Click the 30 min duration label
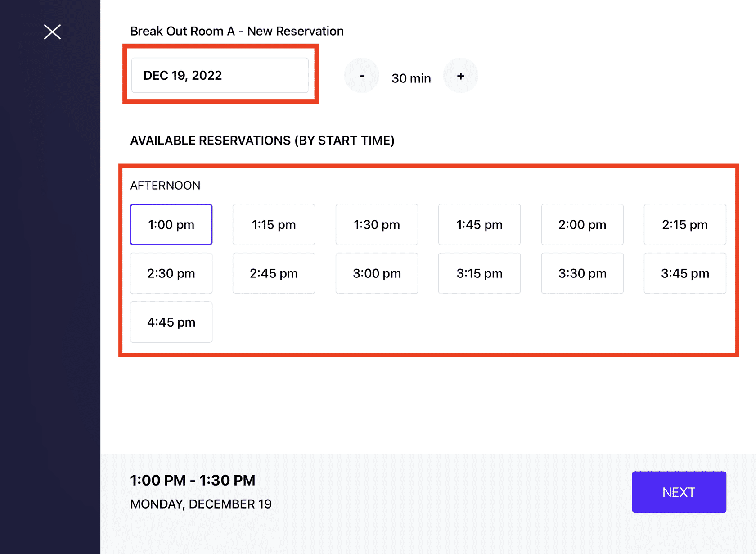This screenshot has width=756, height=554. tap(411, 78)
